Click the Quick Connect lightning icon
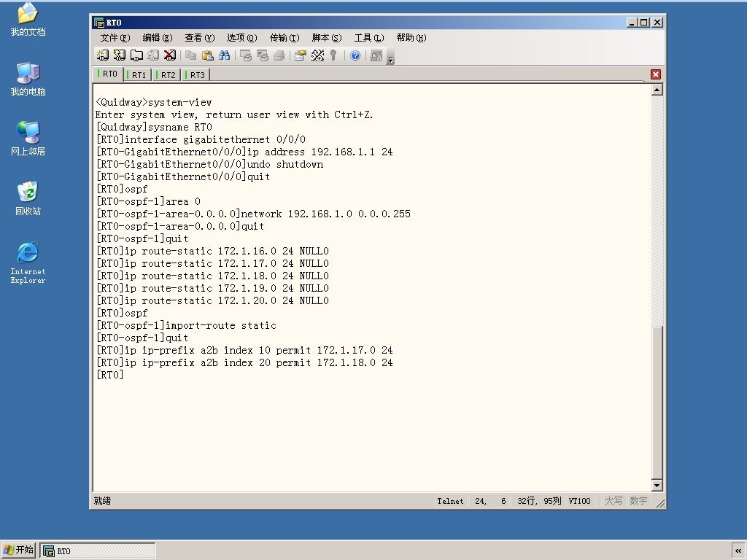747x560 pixels. point(119,55)
